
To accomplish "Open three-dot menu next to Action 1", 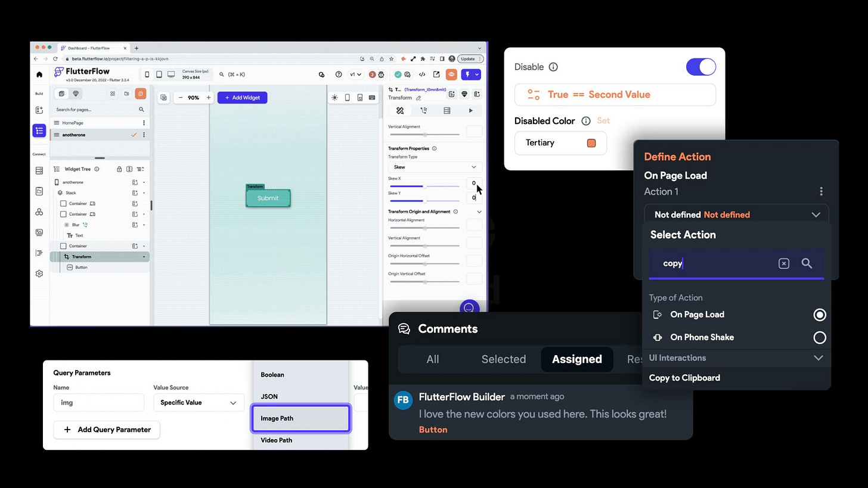I will pyautogui.click(x=821, y=191).
